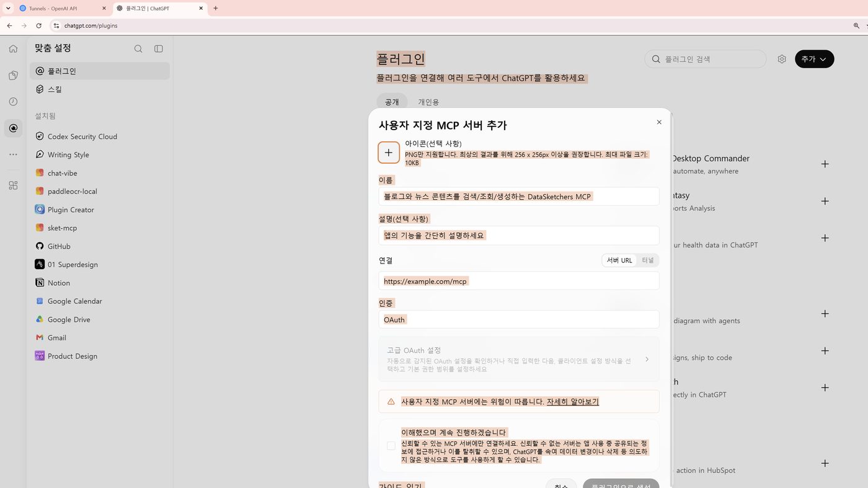Open the 인증 OAuth dropdown
The width and height of the screenshot is (868, 488).
pos(518,319)
